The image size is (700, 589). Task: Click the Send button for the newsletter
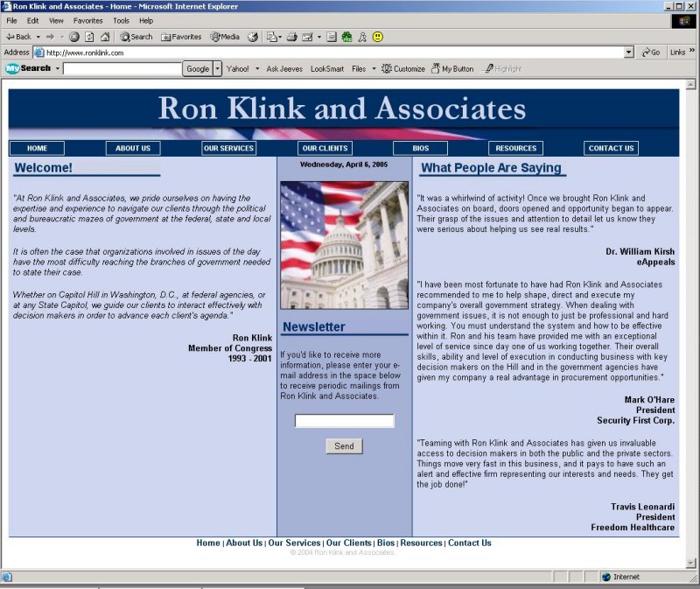click(344, 445)
